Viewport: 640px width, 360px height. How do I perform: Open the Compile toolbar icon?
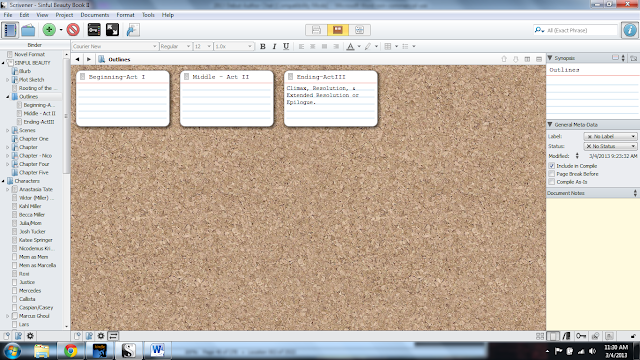(x=133, y=30)
